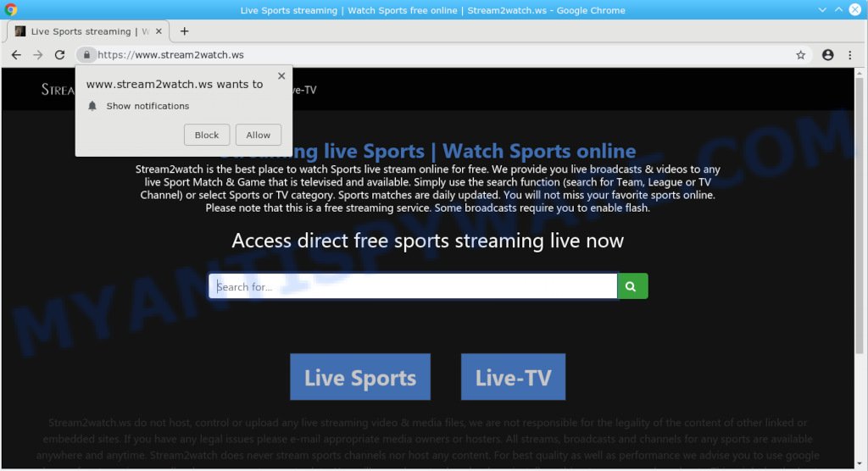This screenshot has height=471, width=868.
Task: Bookmark this page with the star
Action: coord(800,55)
